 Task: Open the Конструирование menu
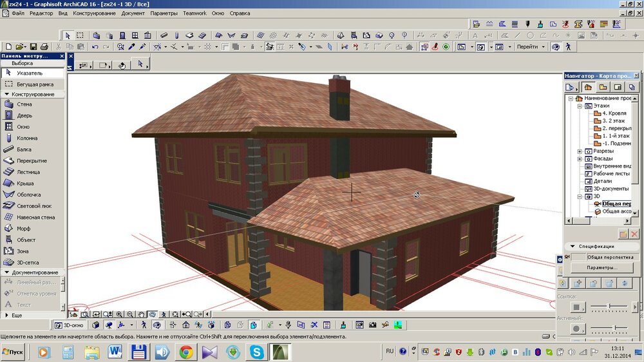tap(95, 13)
